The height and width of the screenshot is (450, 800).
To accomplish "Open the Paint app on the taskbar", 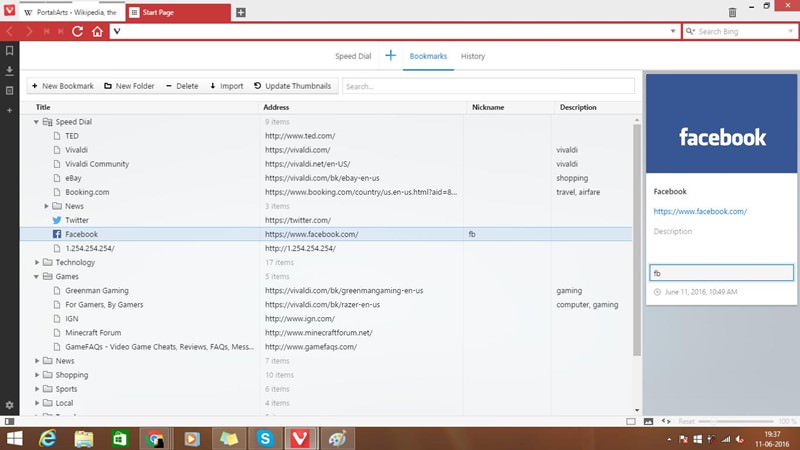I will (337, 439).
